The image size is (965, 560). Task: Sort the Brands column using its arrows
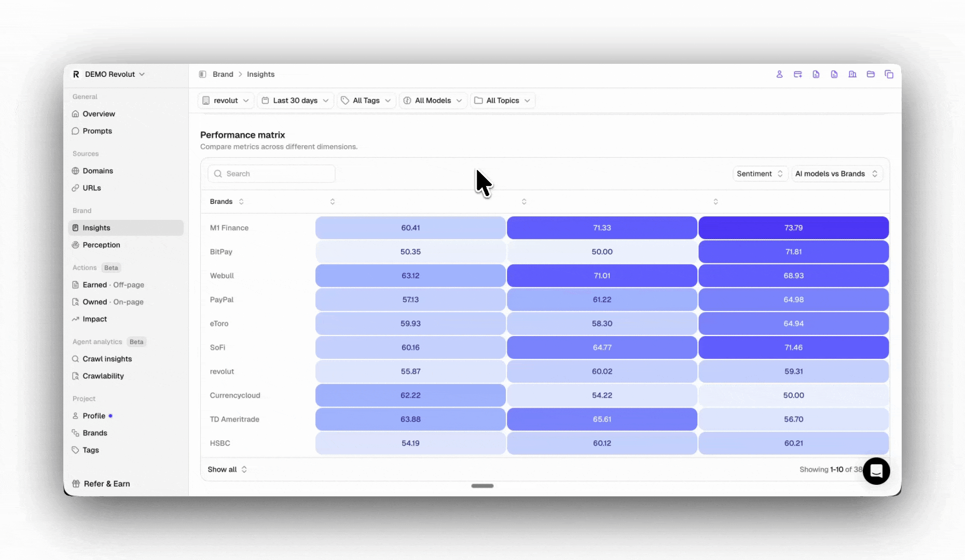point(241,202)
